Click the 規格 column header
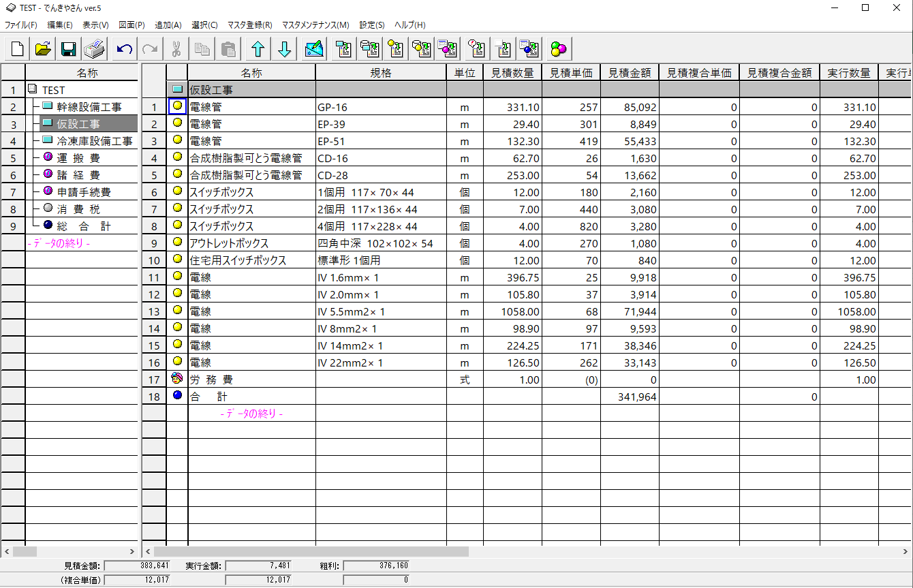 [381, 73]
